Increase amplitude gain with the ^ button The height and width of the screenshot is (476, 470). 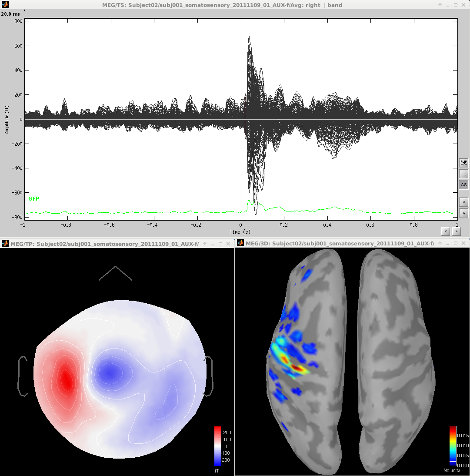tap(464, 202)
